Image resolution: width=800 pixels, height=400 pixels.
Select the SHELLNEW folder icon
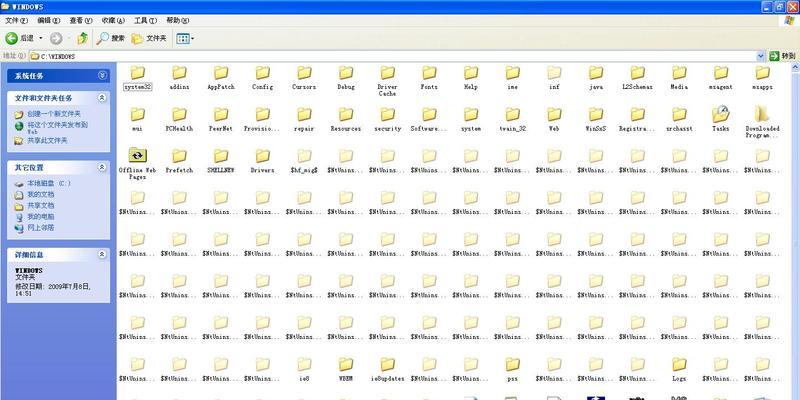click(x=221, y=156)
